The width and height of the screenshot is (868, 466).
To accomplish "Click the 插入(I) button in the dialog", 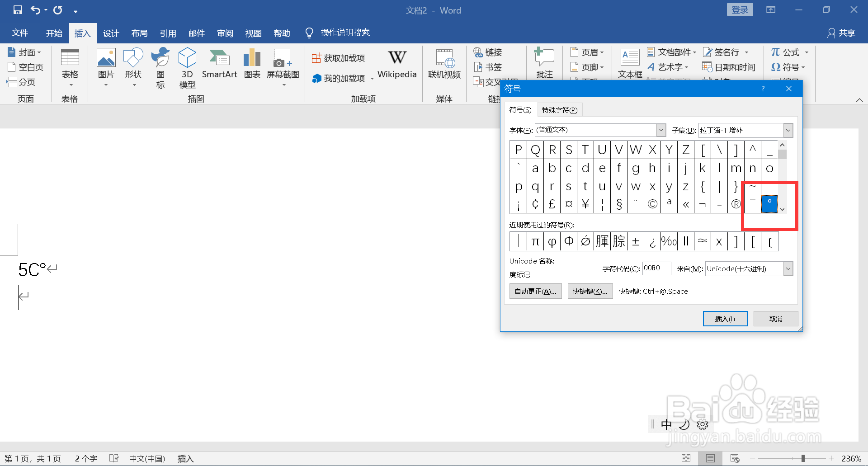I will 725,319.
